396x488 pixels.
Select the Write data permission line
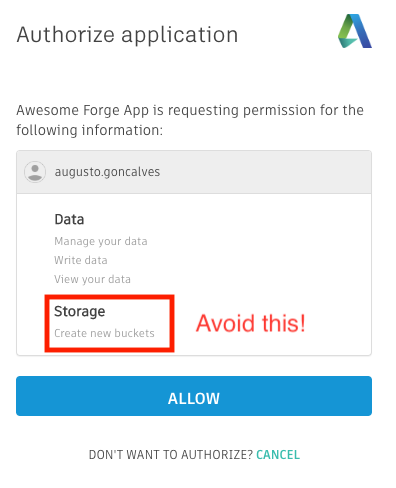[81, 260]
